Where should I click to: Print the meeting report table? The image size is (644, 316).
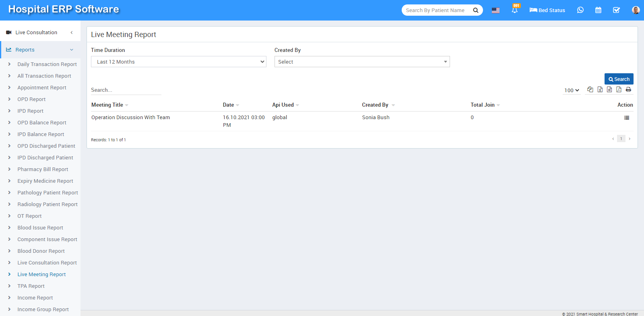(x=628, y=89)
